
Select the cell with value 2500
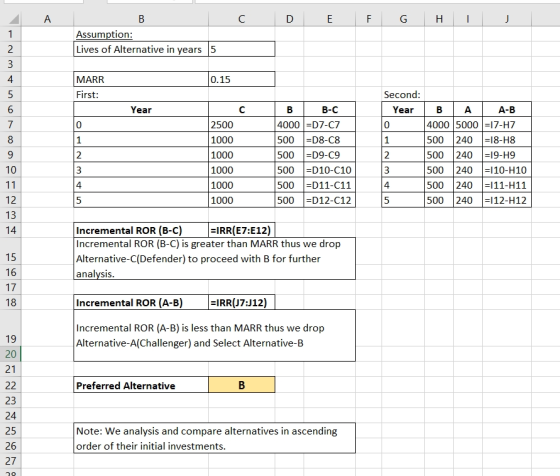tap(241, 125)
